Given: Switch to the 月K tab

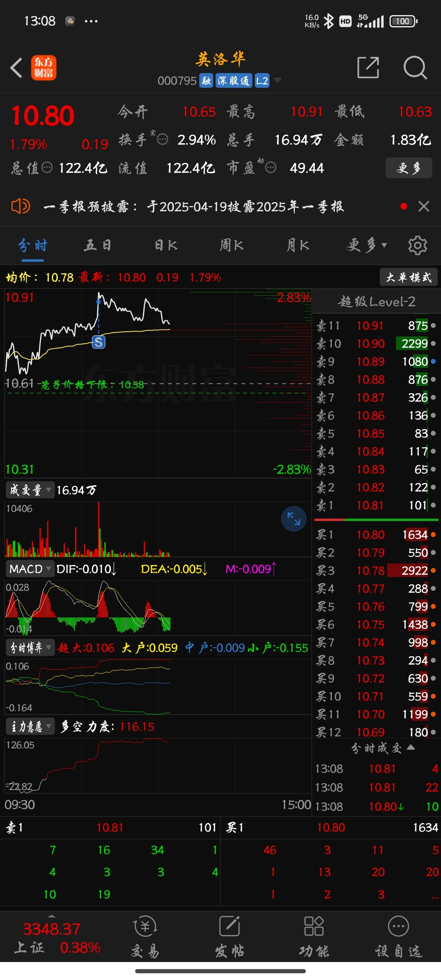Looking at the screenshot, I should click(298, 245).
